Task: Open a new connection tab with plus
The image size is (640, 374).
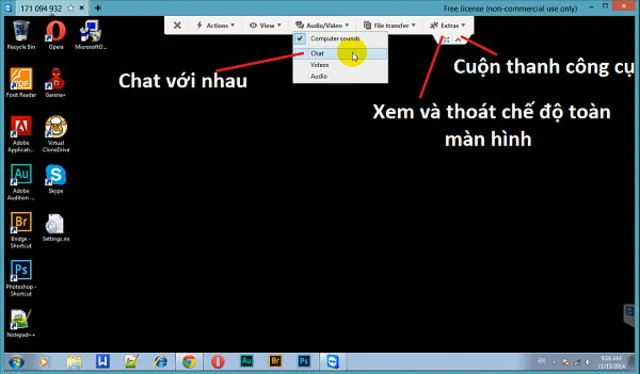Action: click(x=98, y=8)
